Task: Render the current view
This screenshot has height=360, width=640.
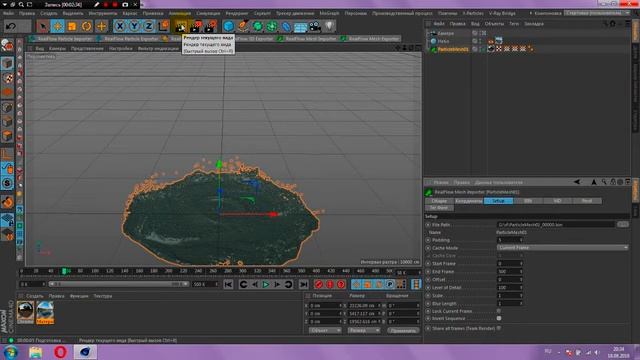Action: (181, 27)
